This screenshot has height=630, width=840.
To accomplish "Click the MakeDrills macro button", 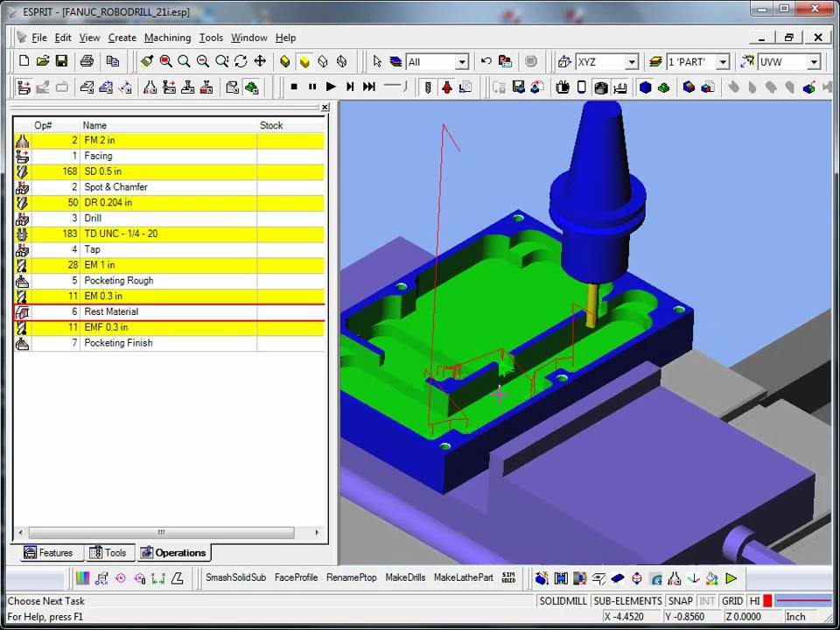I will coord(405,577).
